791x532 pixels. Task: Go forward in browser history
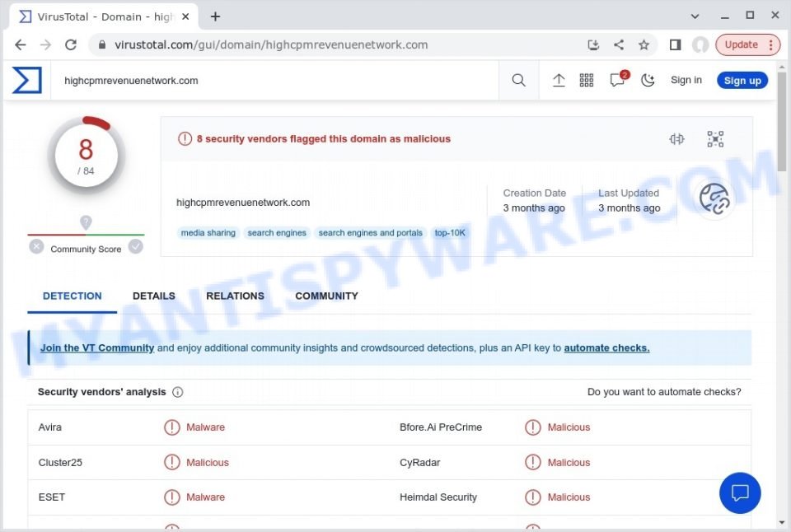pos(45,44)
